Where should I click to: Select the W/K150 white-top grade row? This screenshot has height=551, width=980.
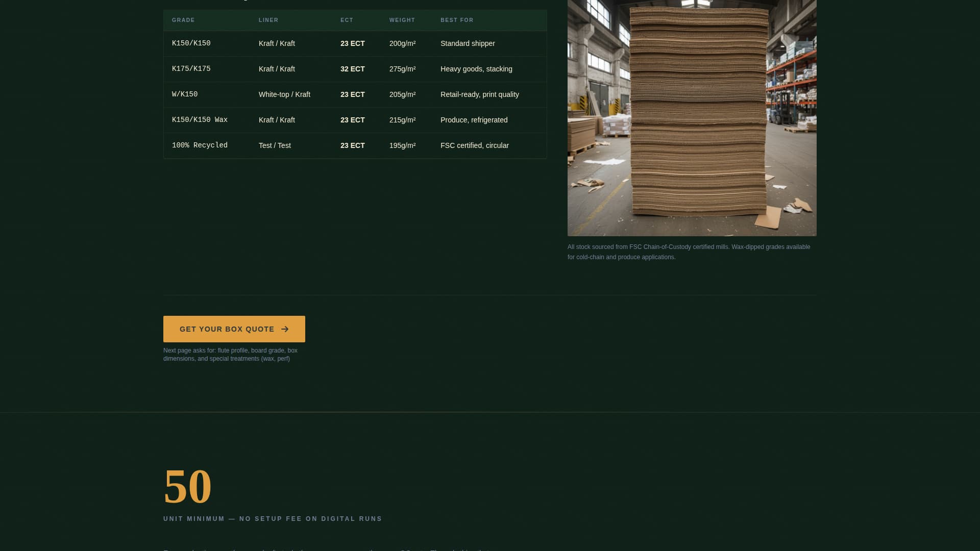(x=355, y=94)
